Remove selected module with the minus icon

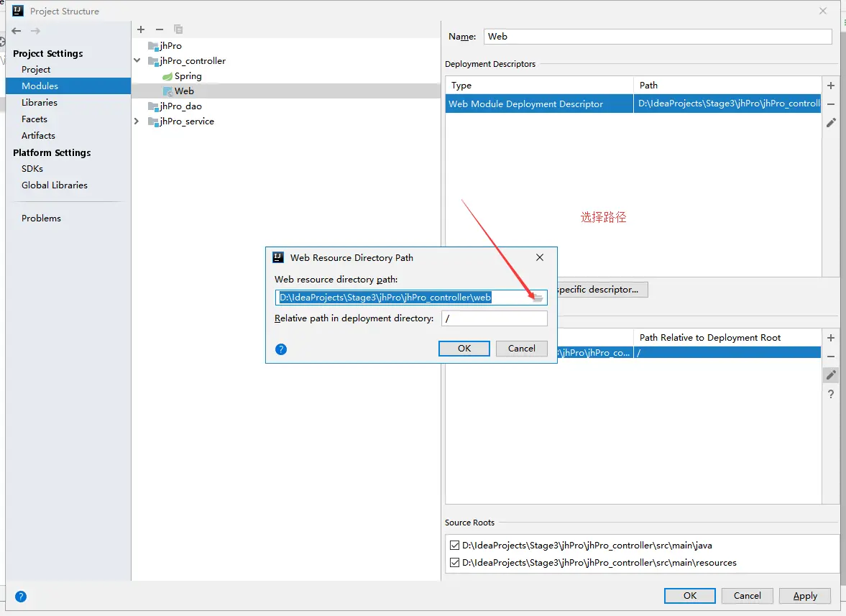pos(159,29)
